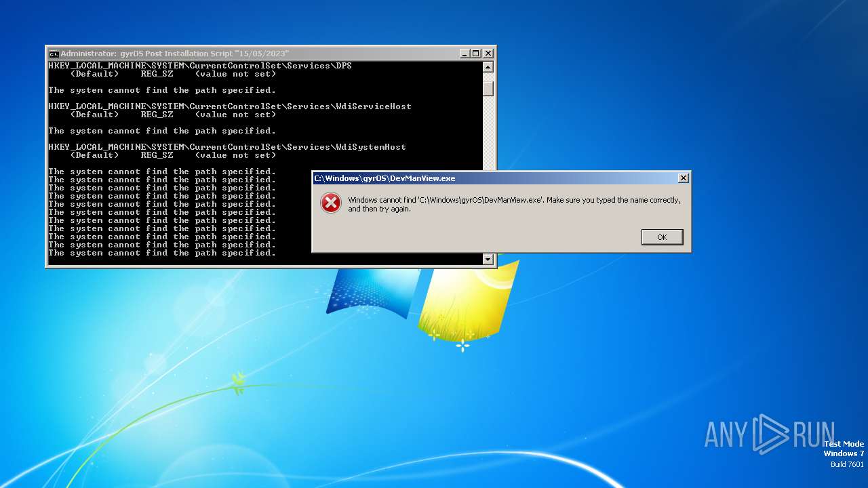Open the command prompt system menu icon
Viewport: 868px width, 488px height.
[x=54, y=54]
